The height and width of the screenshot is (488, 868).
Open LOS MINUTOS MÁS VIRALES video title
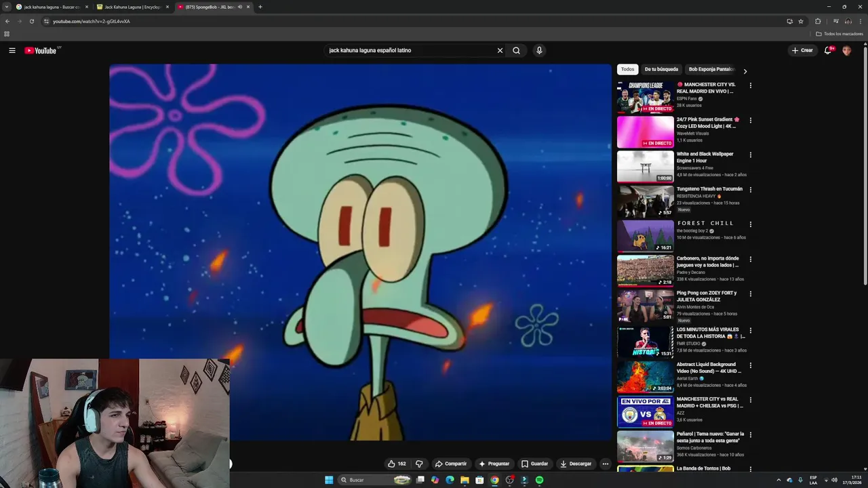pyautogui.click(x=710, y=333)
